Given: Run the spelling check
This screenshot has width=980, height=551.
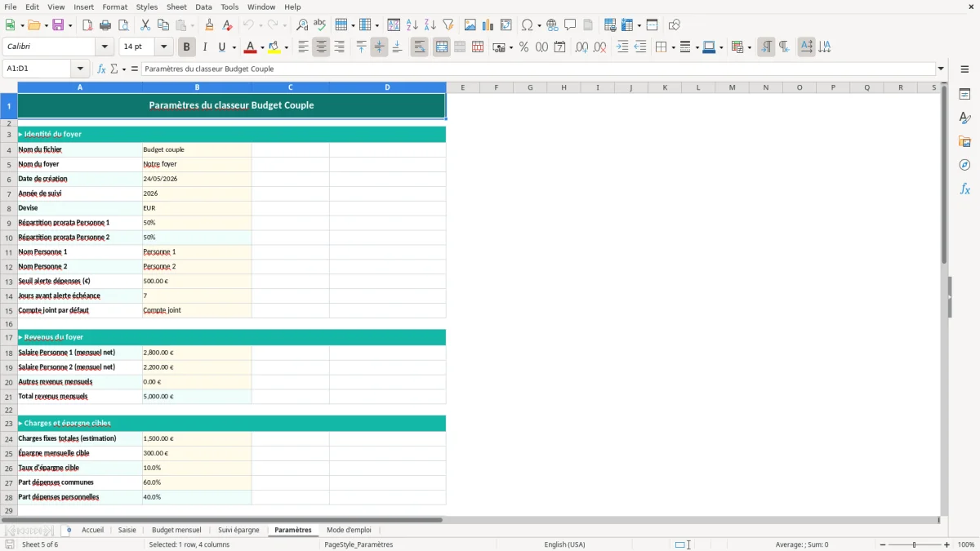Looking at the screenshot, I should [x=320, y=25].
